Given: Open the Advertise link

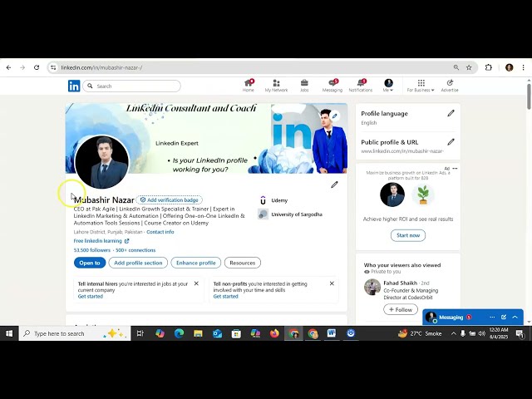Looking at the screenshot, I should [x=450, y=86].
